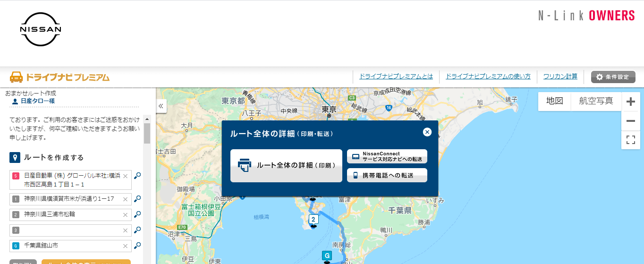644x264 pixels.
Task: Toggle fullscreen map view
Action: click(x=630, y=140)
